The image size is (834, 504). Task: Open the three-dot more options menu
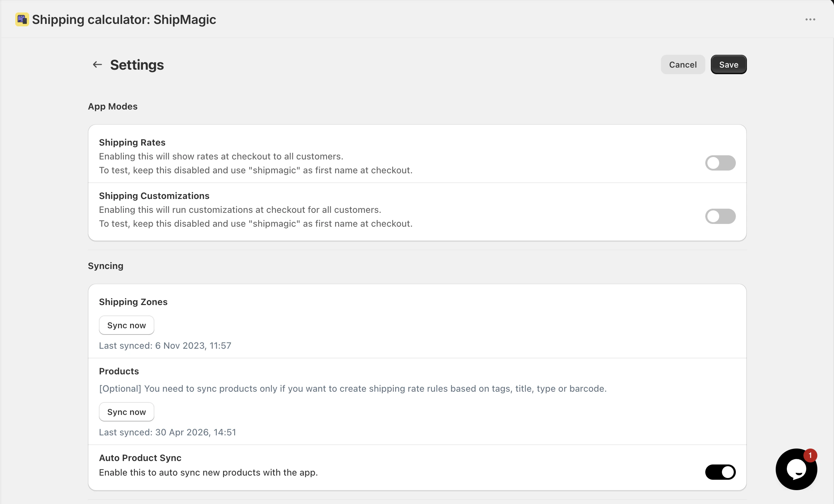coord(810,19)
